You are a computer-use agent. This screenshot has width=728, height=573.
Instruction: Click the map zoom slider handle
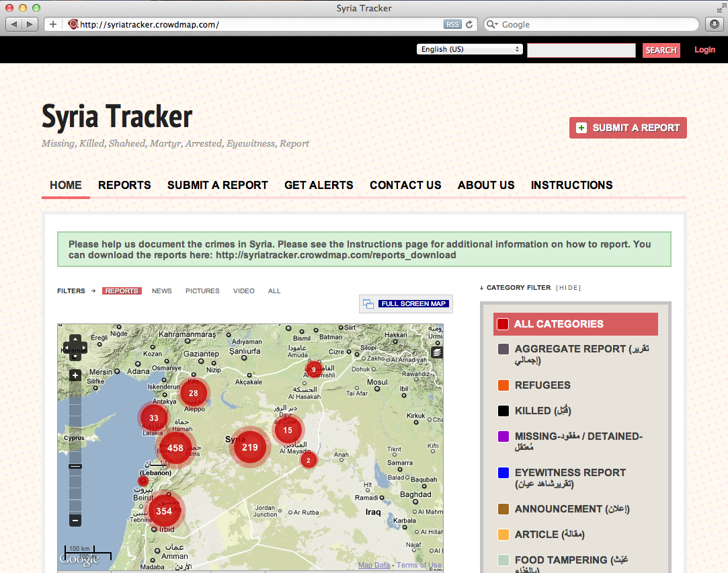[x=75, y=466]
